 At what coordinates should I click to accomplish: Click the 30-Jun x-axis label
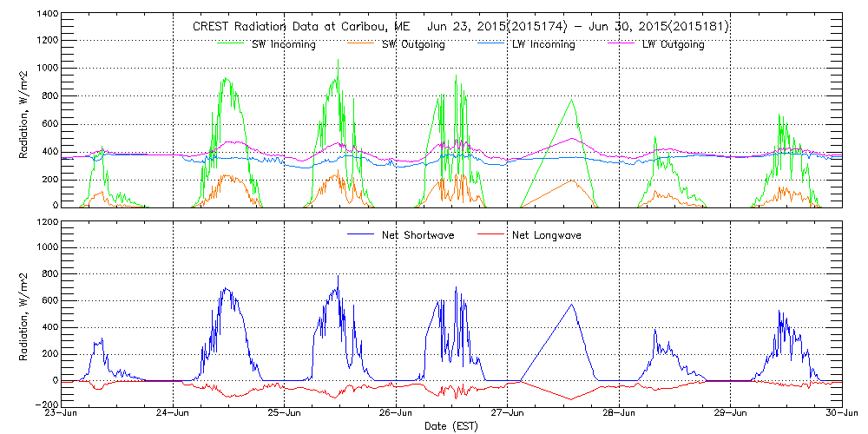(840, 412)
